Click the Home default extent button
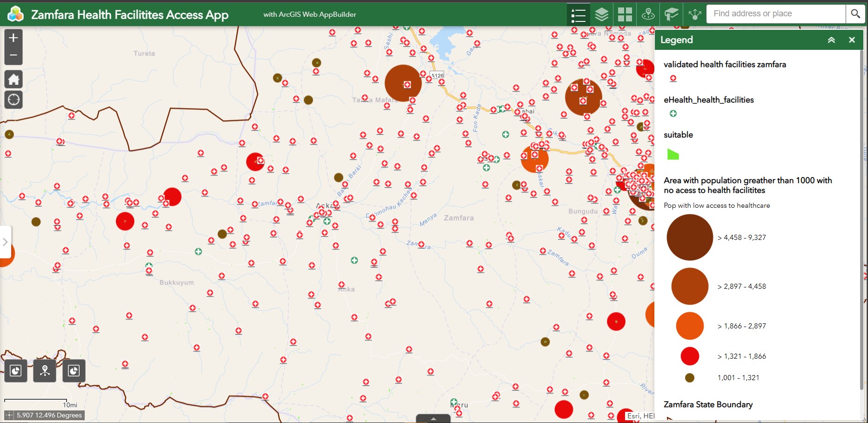Screen dimensions: 868x423 pos(13,79)
